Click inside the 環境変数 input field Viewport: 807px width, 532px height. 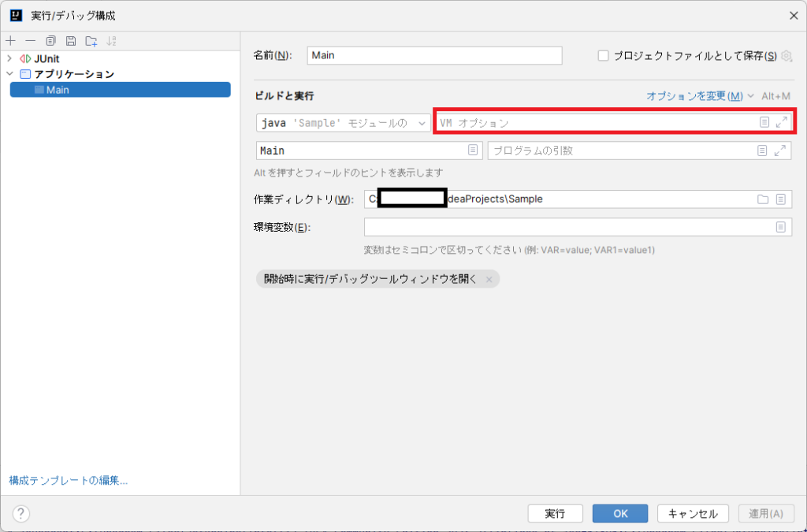pos(552,227)
